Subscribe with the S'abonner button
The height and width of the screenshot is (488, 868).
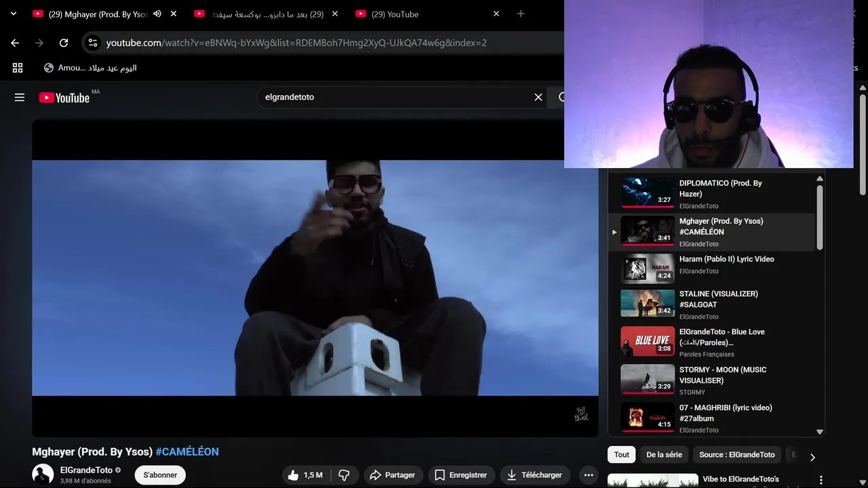(160, 475)
